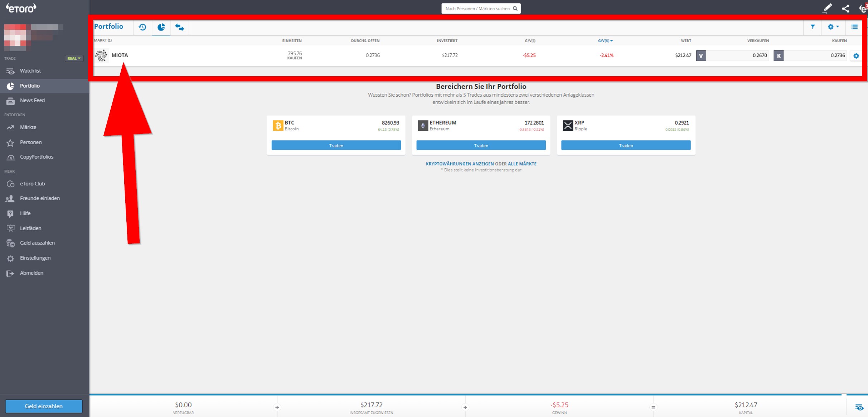This screenshot has height=417, width=868.
Task: Click Traden under XRP Ripple
Action: click(x=626, y=145)
